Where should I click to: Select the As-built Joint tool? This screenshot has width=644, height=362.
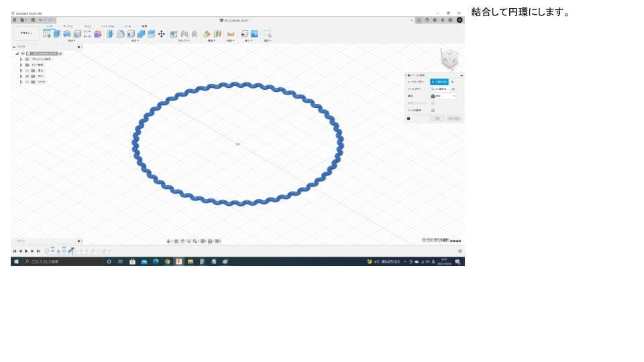(195, 34)
